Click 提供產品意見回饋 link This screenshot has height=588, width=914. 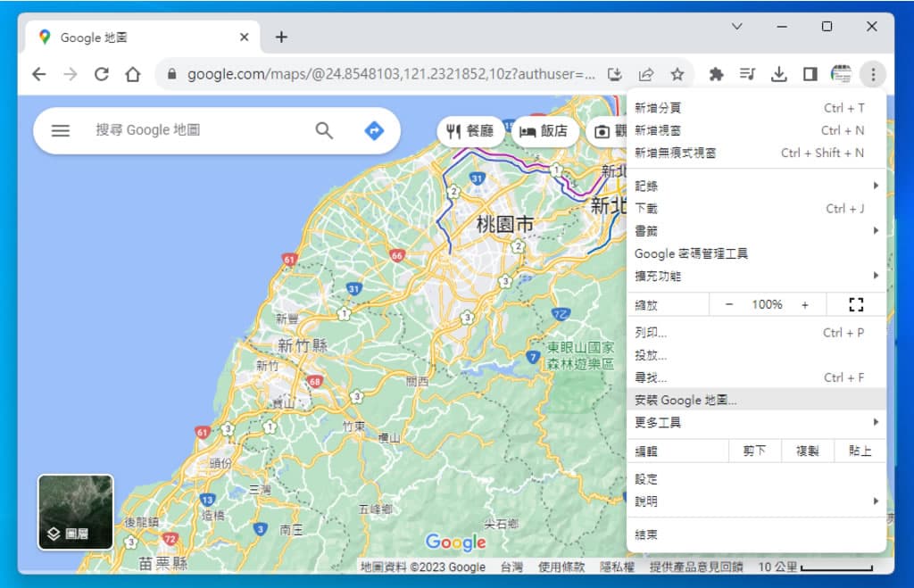point(696,567)
